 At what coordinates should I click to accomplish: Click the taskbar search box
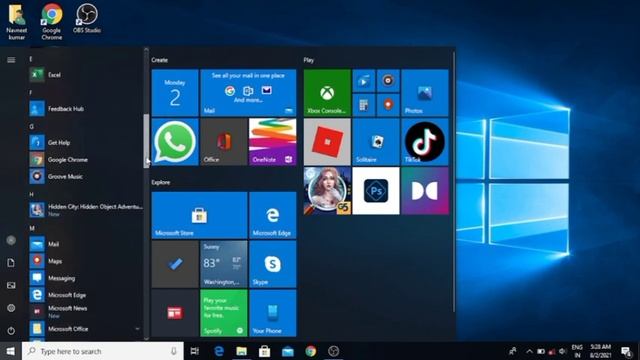pyautogui.click(x=103, y=351)
